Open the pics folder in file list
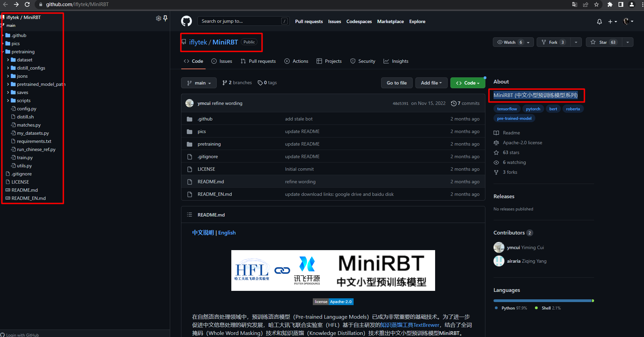 [202, 131]
